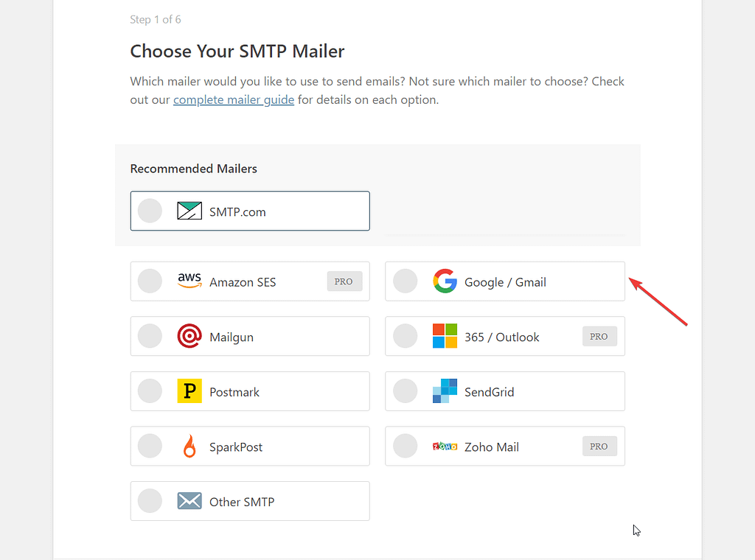The width and height of the screenshot is (755, 560).
Task: Click the AWS Amazon SES logo
Action: point(189,281)
